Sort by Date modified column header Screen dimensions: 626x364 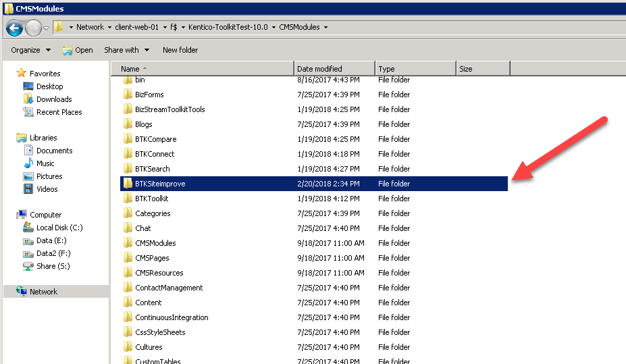pyautogui.click(x=334, y=69)
